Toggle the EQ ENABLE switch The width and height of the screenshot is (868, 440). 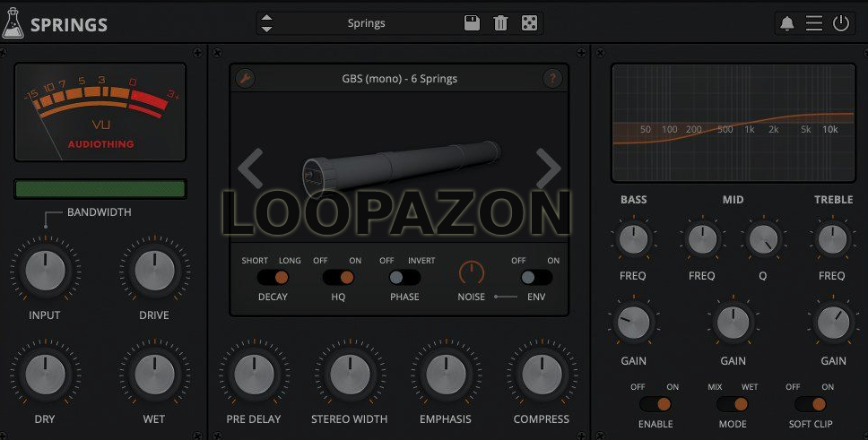[655, 404]
